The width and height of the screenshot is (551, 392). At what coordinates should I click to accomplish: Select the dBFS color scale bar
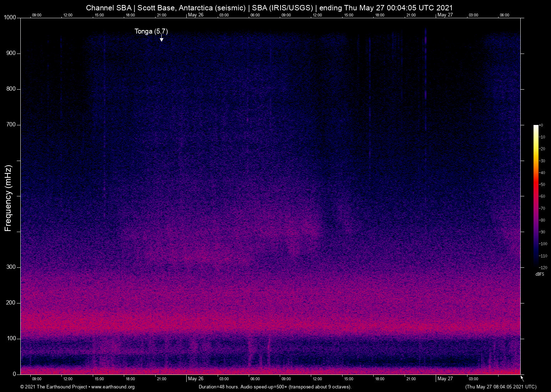tap(536, 196)
